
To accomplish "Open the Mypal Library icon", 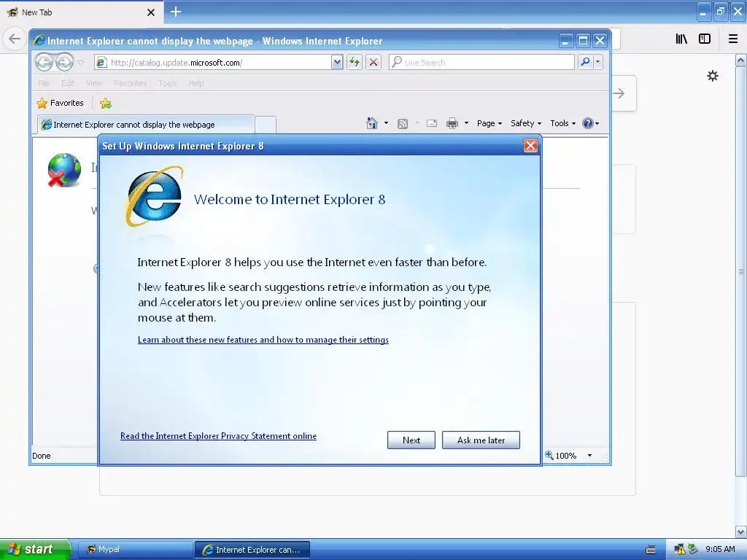I will [x=681, y=39].
